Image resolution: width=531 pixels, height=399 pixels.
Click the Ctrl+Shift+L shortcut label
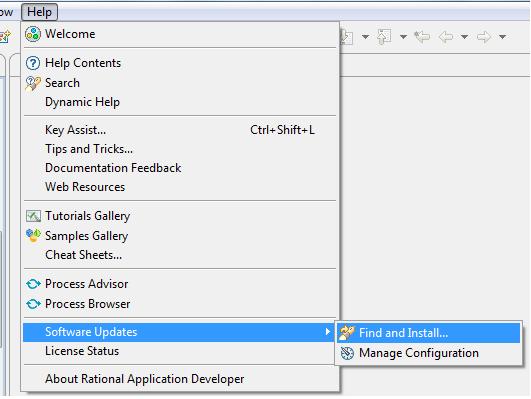click(x=282, y=130)
